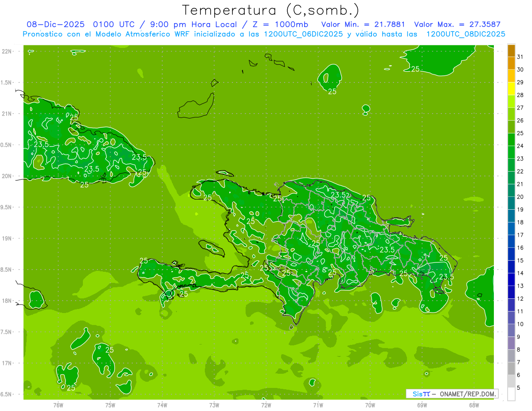Click the '75W' longitude axis label
The height and width of the screenshot is (411, 532).
pos(110,405)
